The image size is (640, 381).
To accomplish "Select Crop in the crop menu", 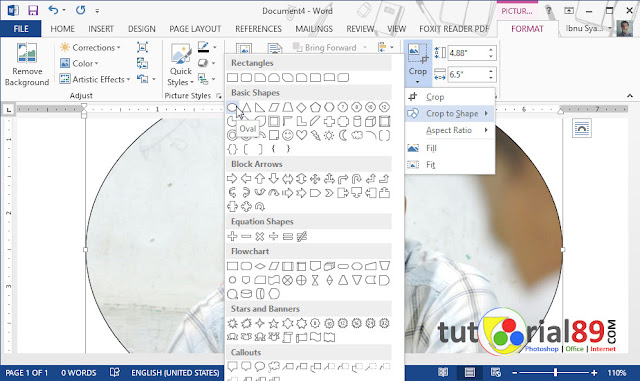I will (x=450, y=97).
